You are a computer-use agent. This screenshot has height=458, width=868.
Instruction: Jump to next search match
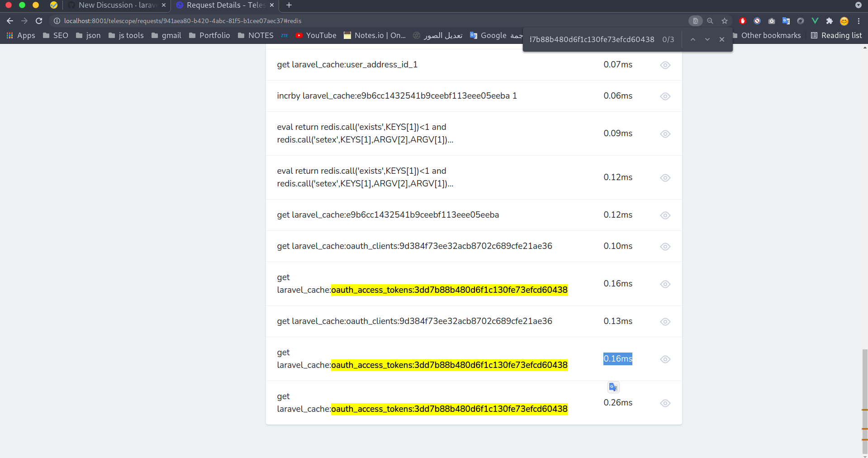coord(707,39)
